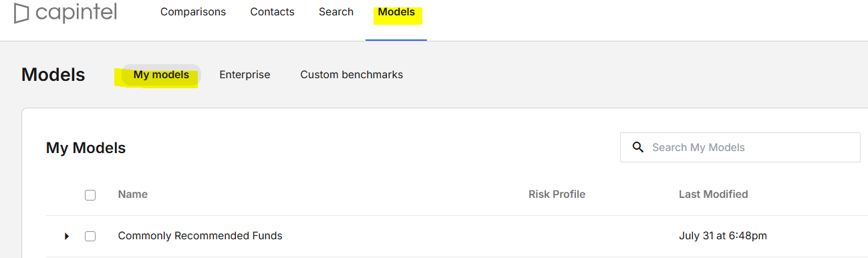Sort by the Name column header

point(133,195)
